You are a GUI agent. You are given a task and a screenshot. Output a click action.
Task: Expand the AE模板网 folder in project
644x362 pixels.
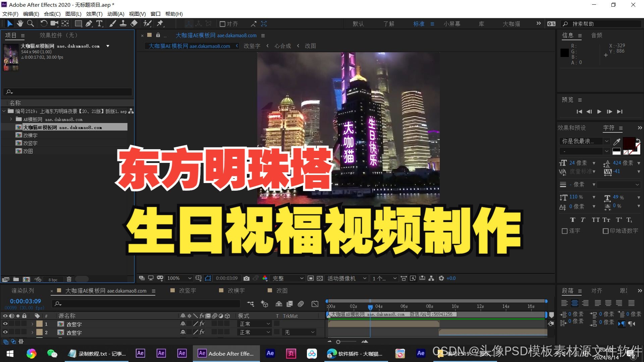point(11,119)
